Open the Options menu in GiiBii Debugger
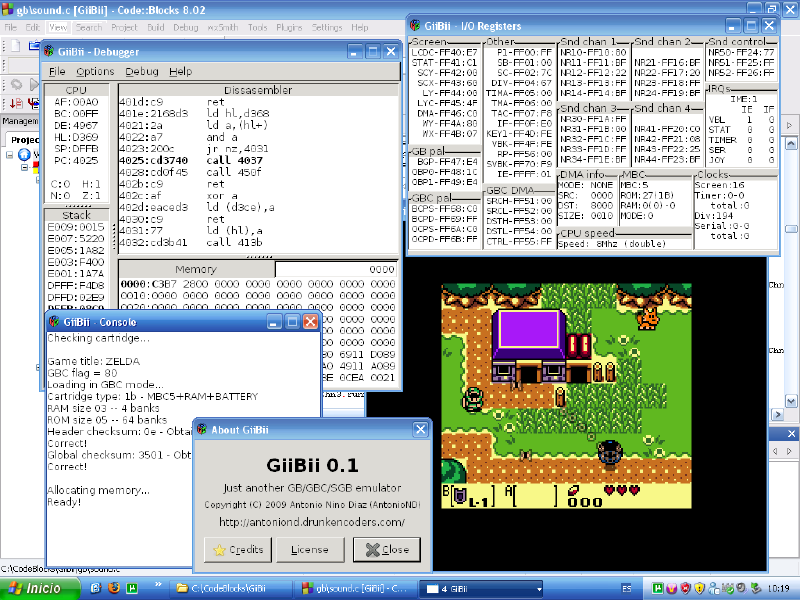800x600 pixels. (96, 72)
